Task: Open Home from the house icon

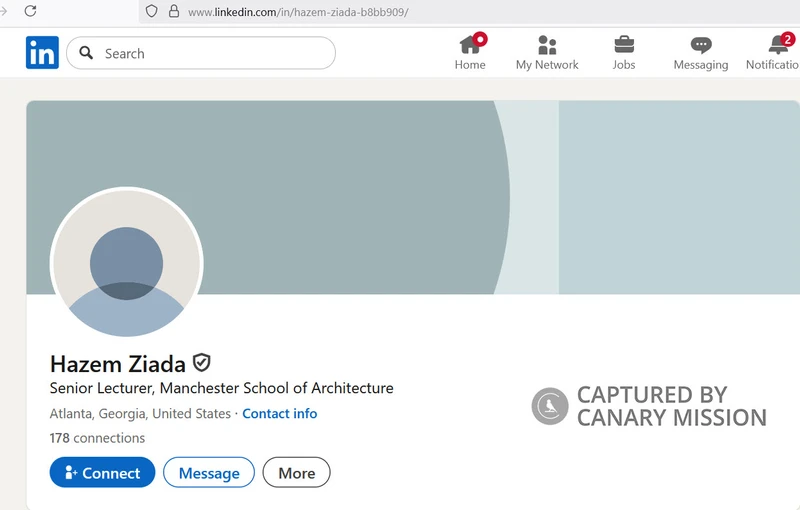Action: pos(470,44)
